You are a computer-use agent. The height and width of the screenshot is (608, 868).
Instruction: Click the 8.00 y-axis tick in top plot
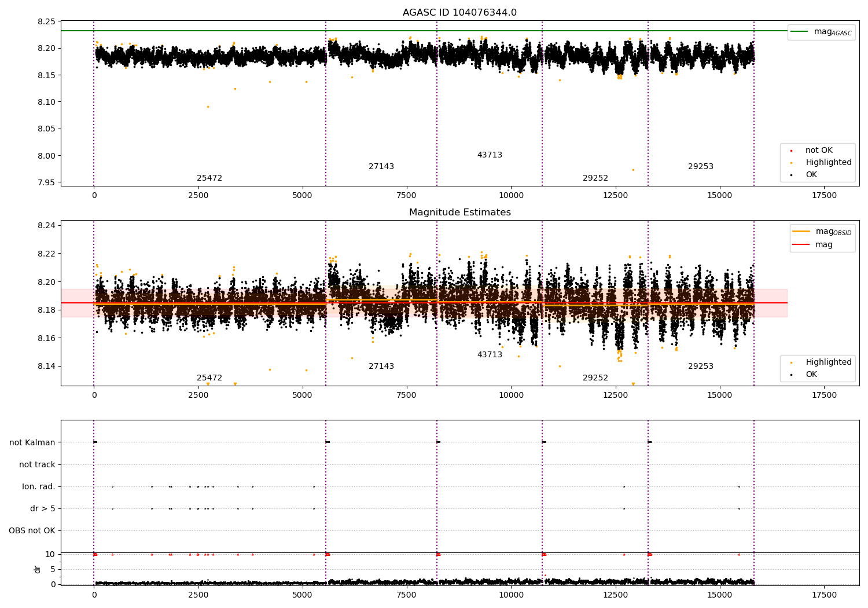46,156
